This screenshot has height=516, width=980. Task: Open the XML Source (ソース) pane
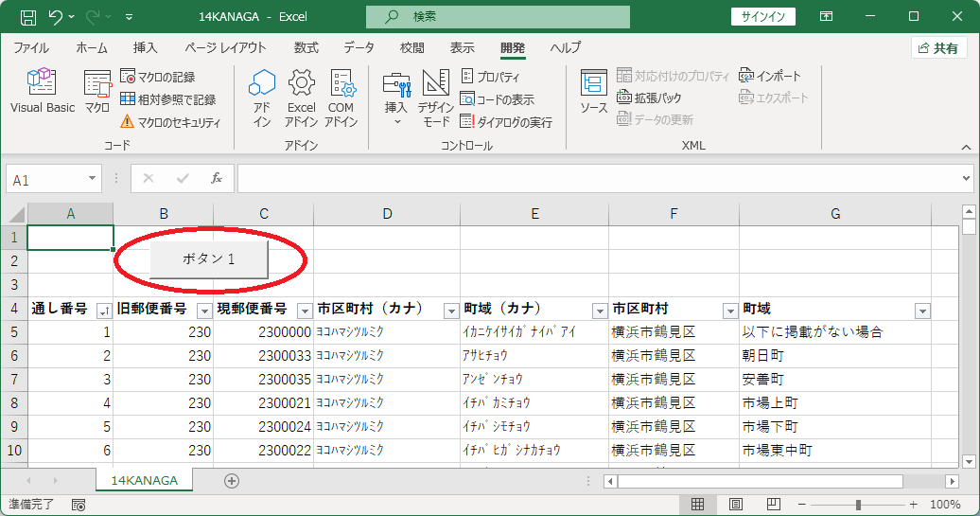[593, 91]
